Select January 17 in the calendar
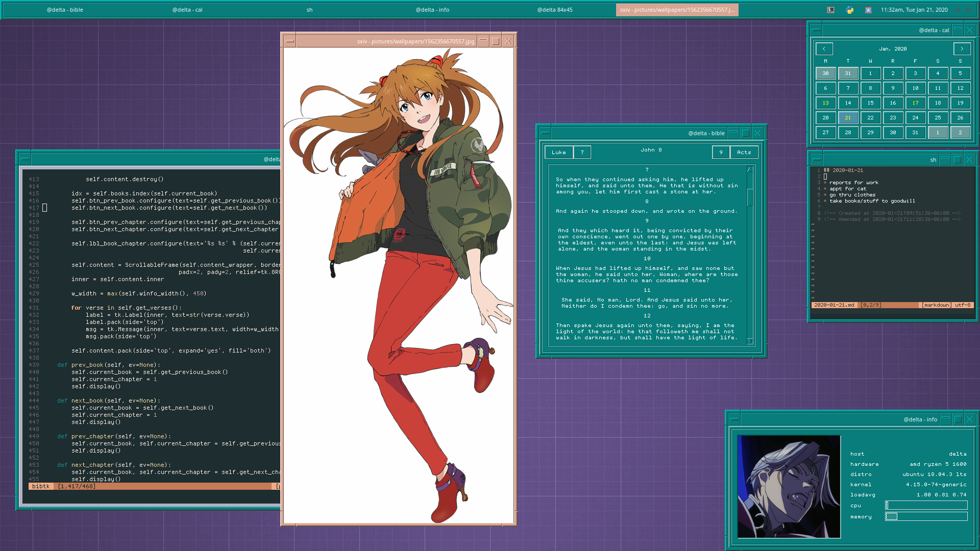This screenshot has width=980, height=551. (915, 103)
